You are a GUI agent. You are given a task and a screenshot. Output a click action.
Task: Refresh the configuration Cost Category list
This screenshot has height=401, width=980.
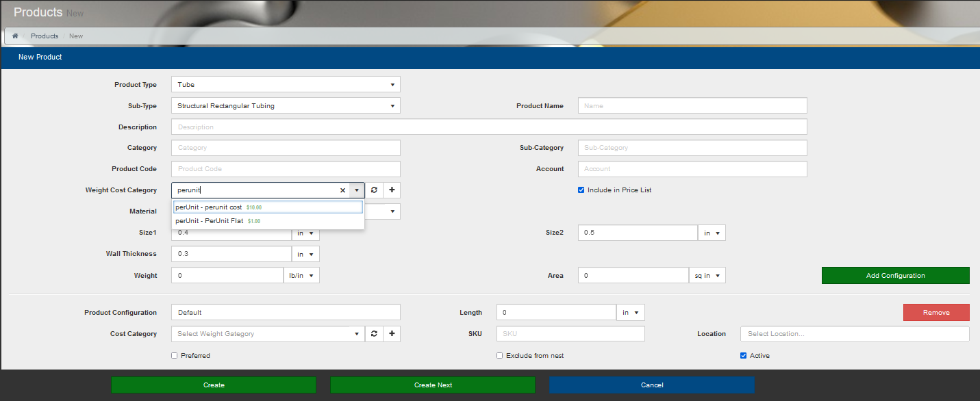point(374,333)
